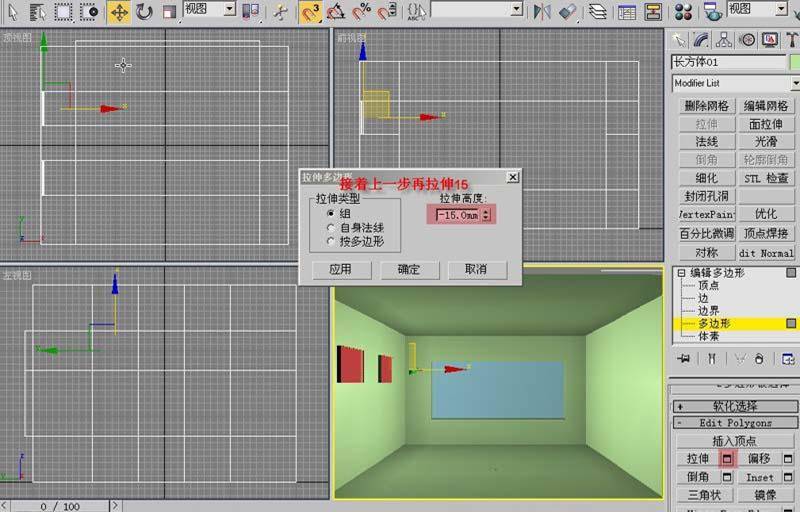Image resolution: width=800 pixels, height=512 pixels.
Task: Open the Material Editor spheres icon
Action: [683, 12]
